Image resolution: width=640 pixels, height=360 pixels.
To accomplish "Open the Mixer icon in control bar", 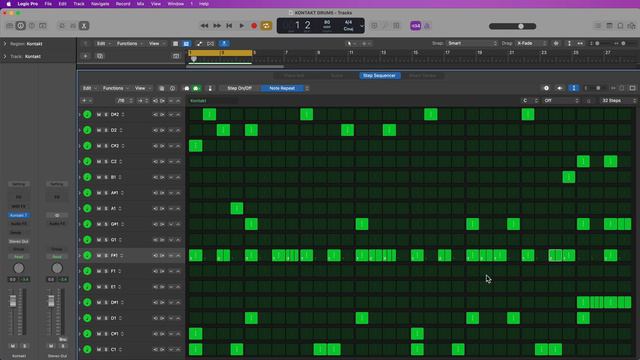I will click(x=73, y=26).
